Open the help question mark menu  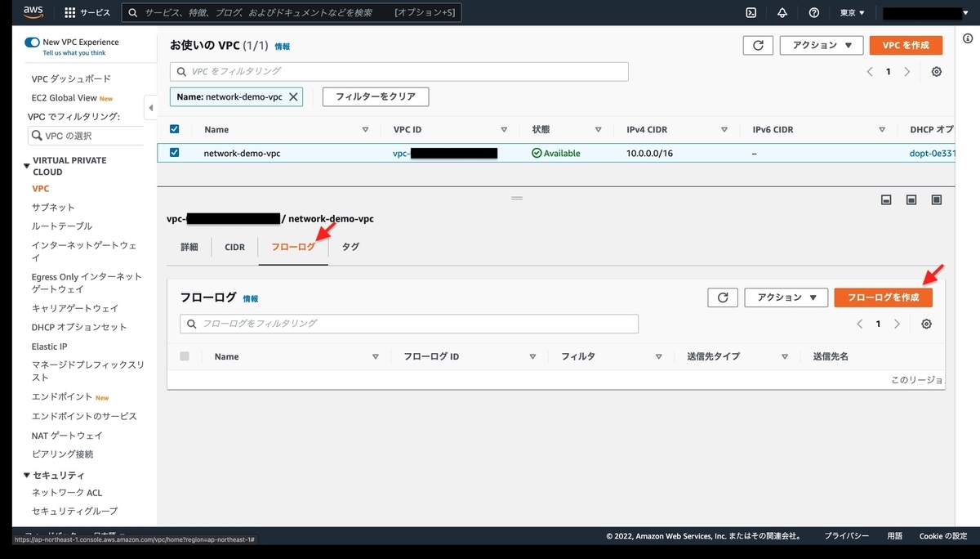813,12
